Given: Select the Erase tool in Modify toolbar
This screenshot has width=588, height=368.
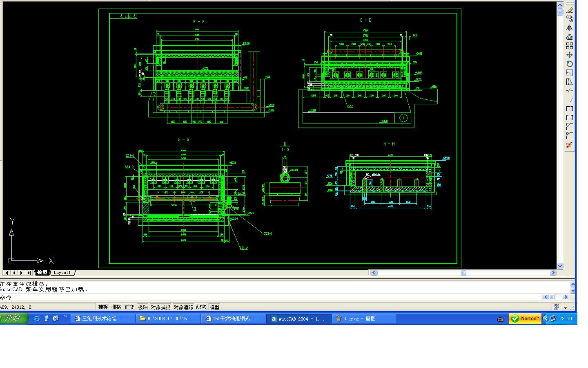Looking at the screenshot, I should click(570, 10).
